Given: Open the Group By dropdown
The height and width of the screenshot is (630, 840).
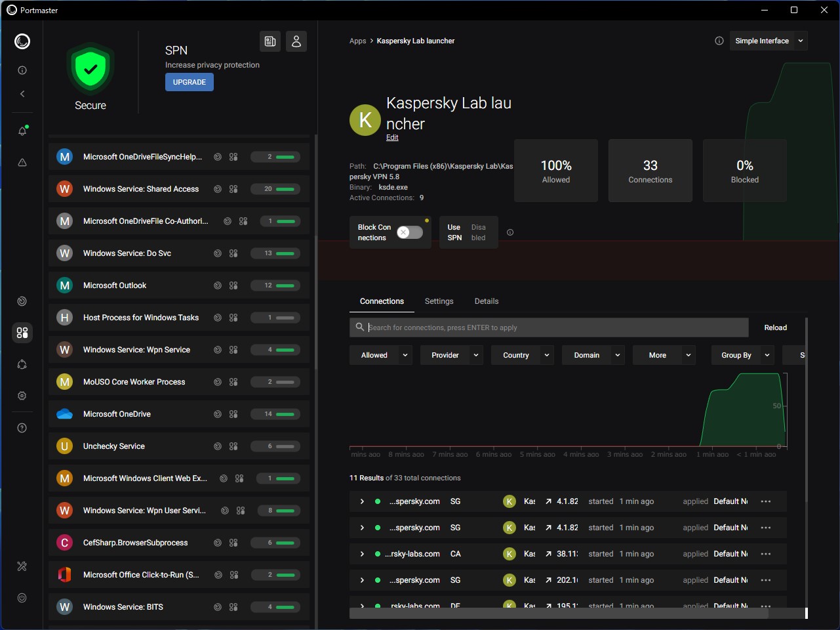Looking at the screenshot, I should click(743, 355).
